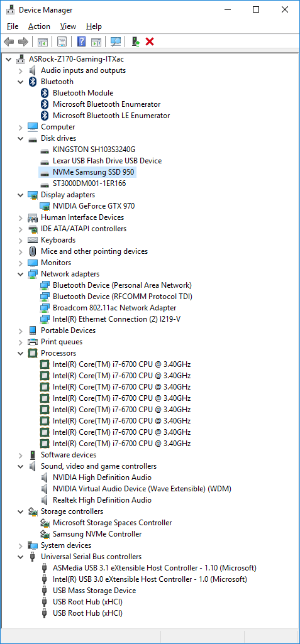The width and height of the screenshot is (300, 644).
Task: Collapse the Bluetooth category
Action: [21, 82]
